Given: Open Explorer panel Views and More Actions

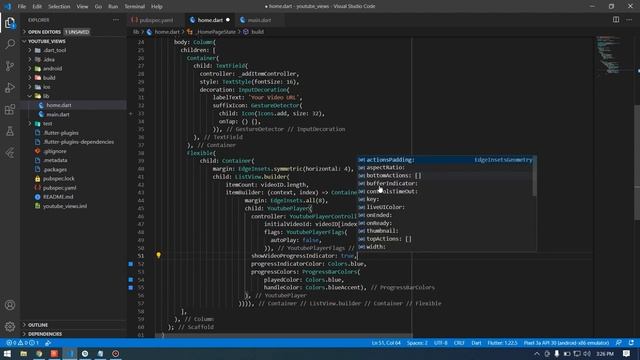Looking at the screenshot, I should (116, 20).
